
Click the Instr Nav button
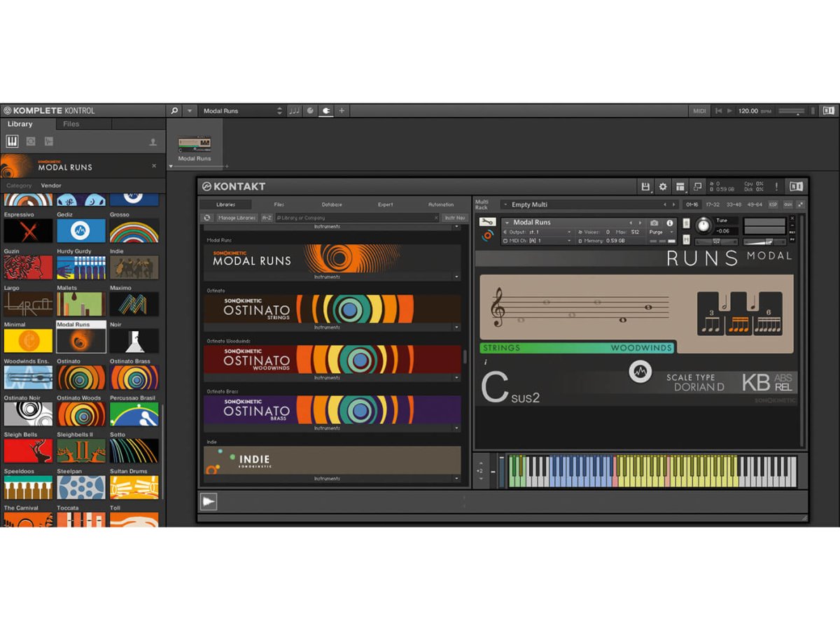click(455, 218)
